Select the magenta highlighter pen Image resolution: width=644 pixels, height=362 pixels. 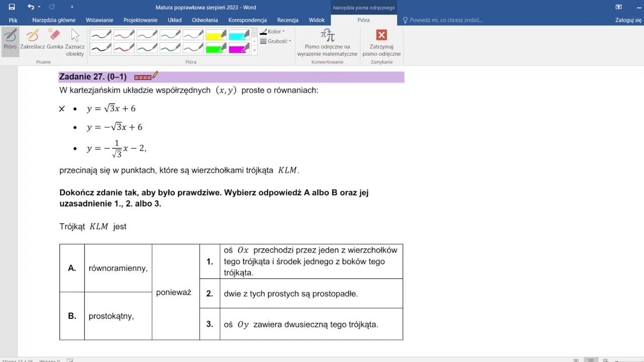pyautogui.click(x=239, y=48)
